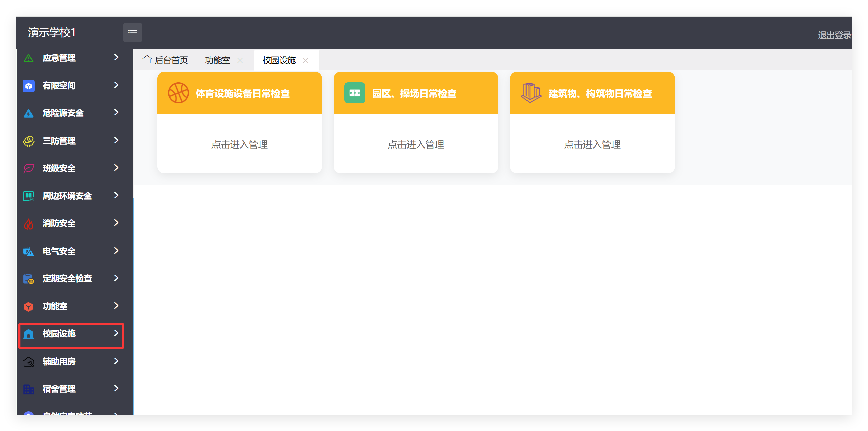Viewport: 868px width, 431px height.
Task: Click the green court icon on 园区、操场日常检查 card
Action: 354,93
